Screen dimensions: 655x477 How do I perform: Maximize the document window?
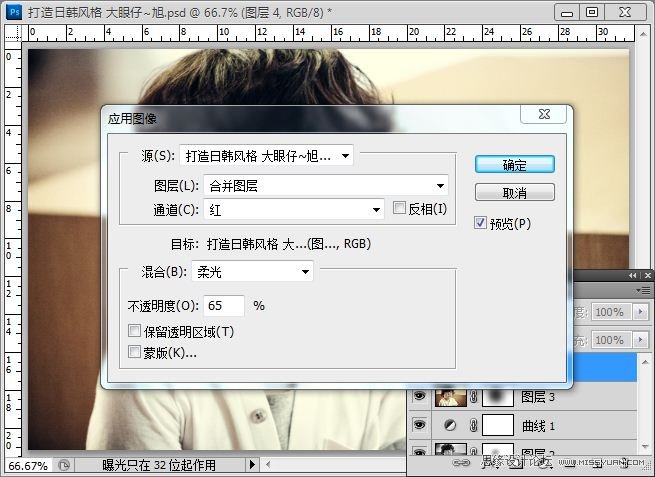click(x=592, y=13)
